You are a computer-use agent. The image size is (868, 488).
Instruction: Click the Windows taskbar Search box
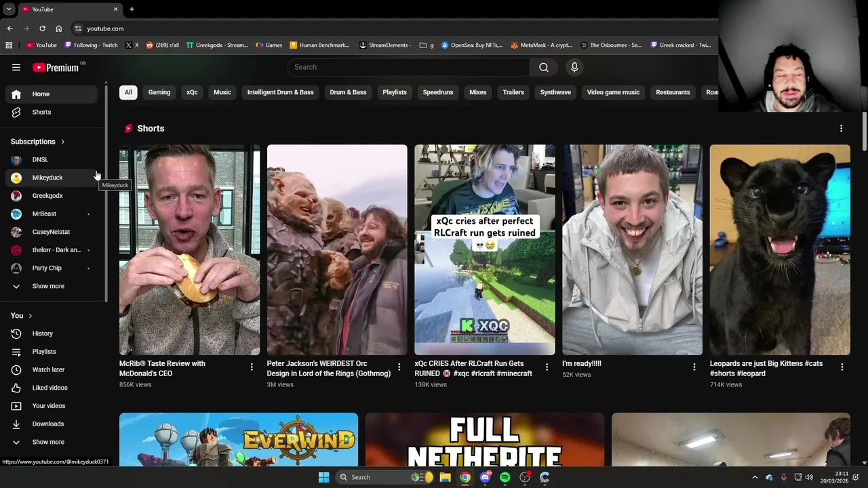387,477
